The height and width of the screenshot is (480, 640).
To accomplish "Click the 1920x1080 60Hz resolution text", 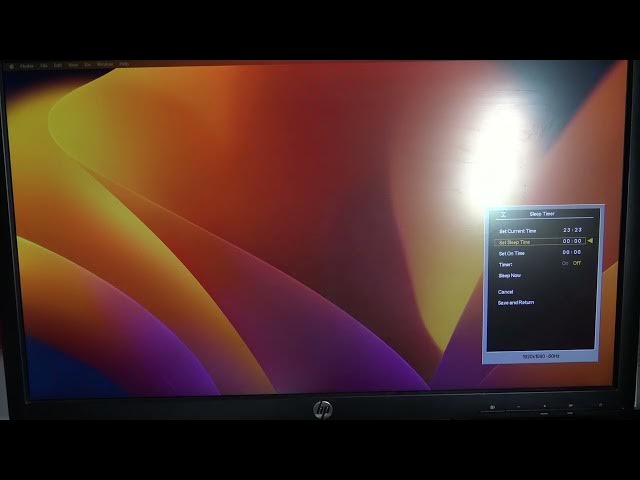I will click(x=541, y=356).
